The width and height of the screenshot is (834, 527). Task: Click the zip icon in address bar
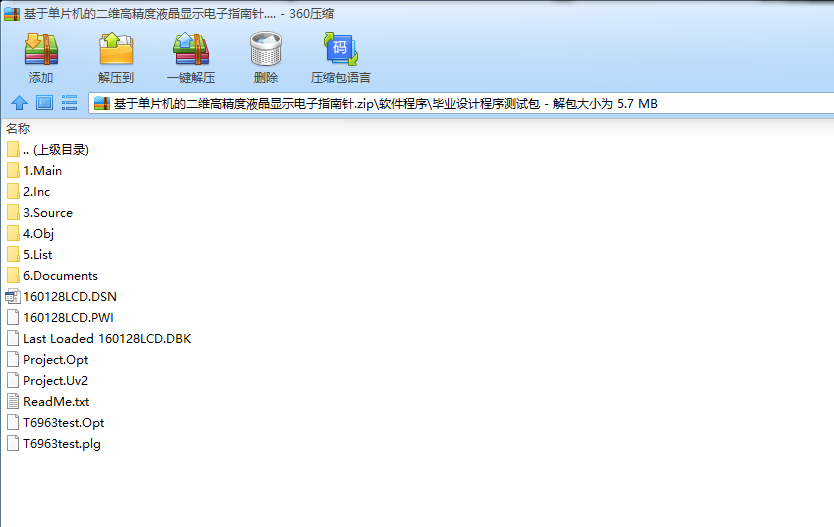[x=102, y=103]
